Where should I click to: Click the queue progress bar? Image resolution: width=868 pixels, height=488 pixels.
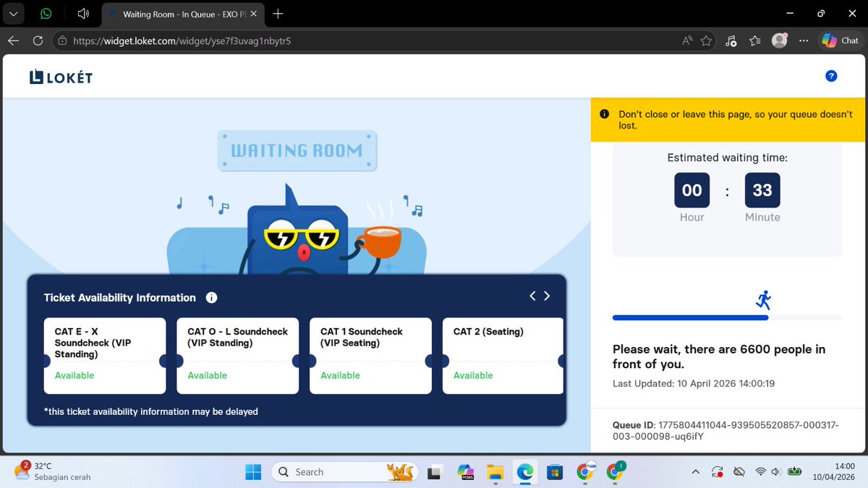tap(727, 317)
